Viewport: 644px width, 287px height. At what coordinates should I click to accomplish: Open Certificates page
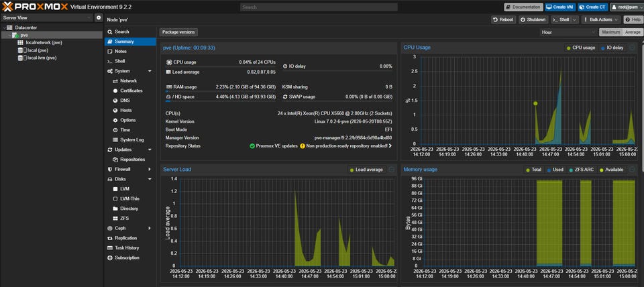tap(129, 91)
